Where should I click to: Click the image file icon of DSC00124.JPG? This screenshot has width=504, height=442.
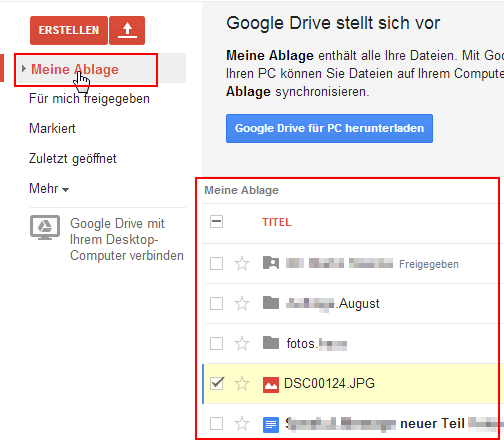point(271,385)
